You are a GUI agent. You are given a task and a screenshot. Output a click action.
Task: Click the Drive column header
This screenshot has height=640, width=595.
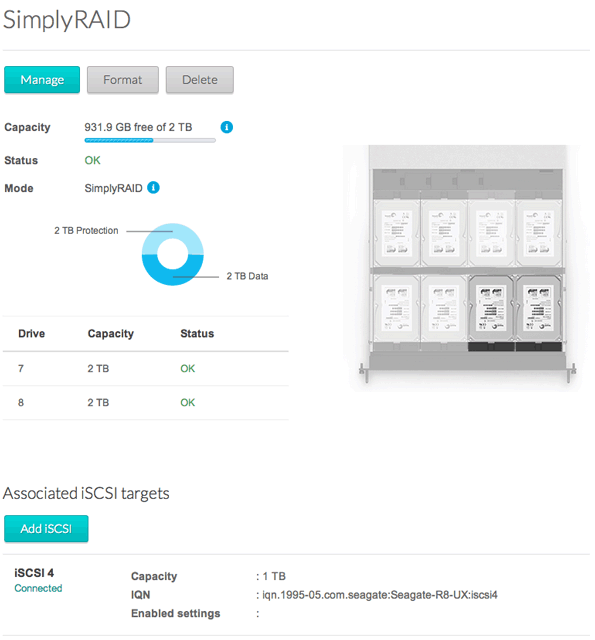coord(31,333)
